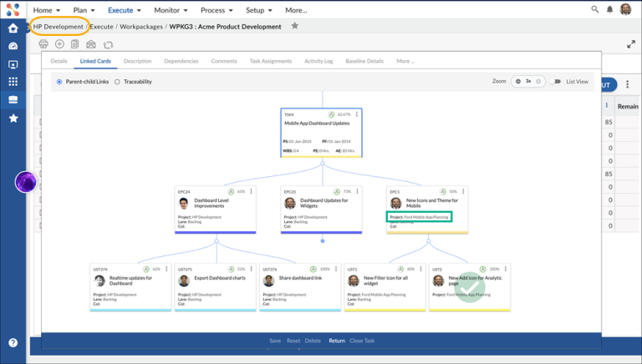The width and height of the screenshot is (642, 364).
Task: Open kebab menu on UST375 card
Action: (252, 269)
